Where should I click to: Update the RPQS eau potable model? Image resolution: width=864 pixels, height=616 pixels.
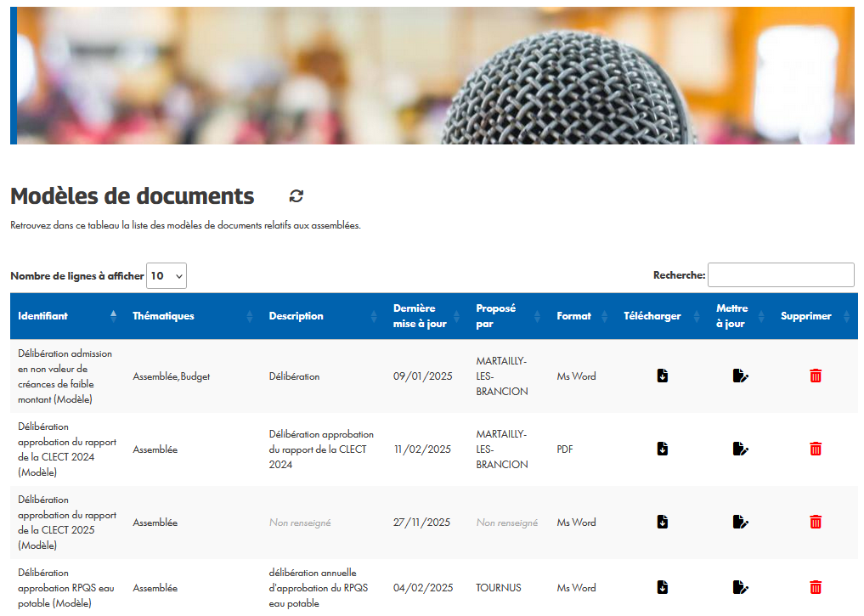click(741, 587)
